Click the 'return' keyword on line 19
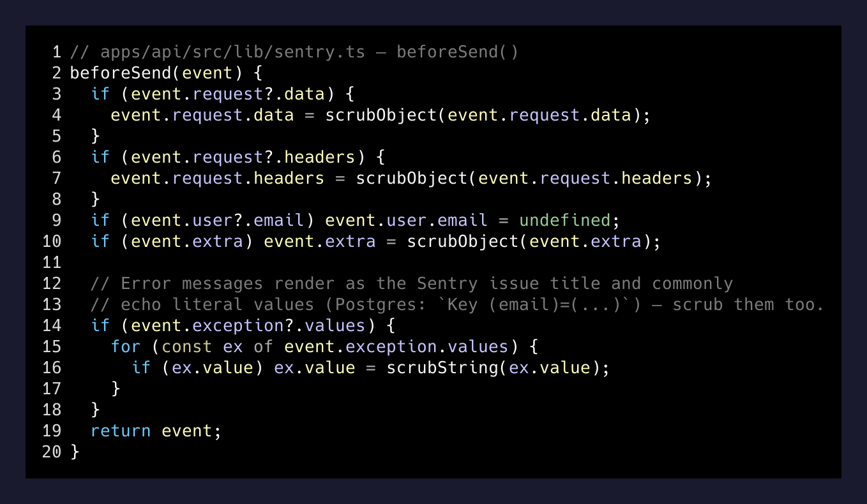Screen dimensions: 867x504 coord(121,431)
